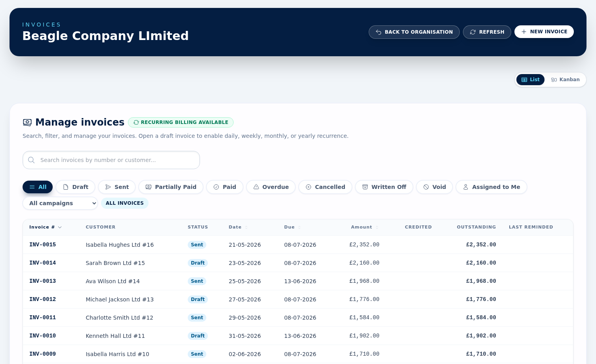Sort by Invoice # column chevron
The height and width of the screenshot is (364, 596).
coord(60,227)
